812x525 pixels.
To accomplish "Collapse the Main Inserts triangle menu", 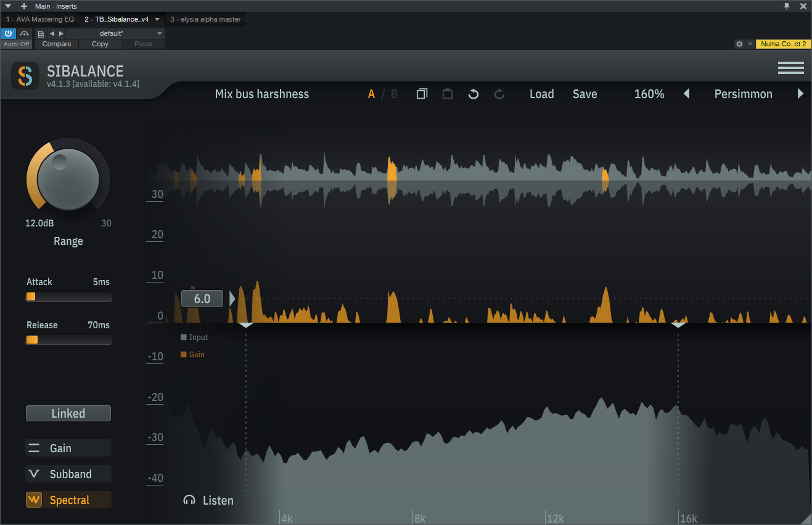I will tap(8, 6).
